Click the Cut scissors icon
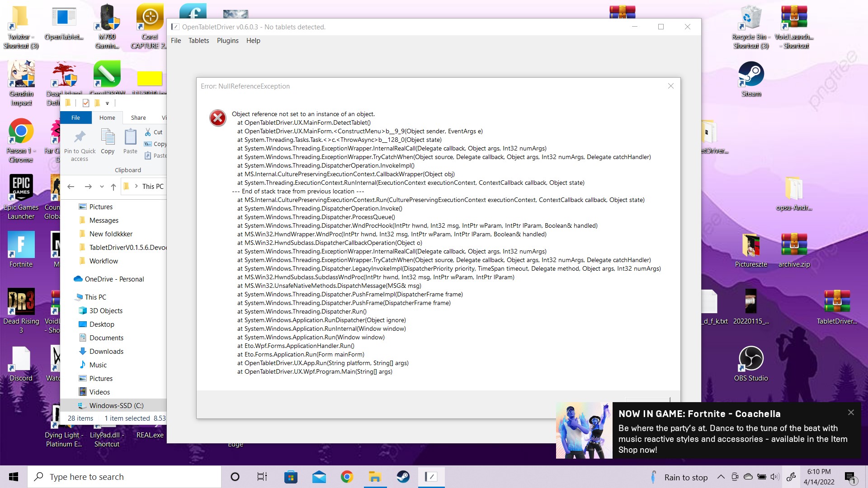This screenshot has height=488, width=868. point(148,132)
